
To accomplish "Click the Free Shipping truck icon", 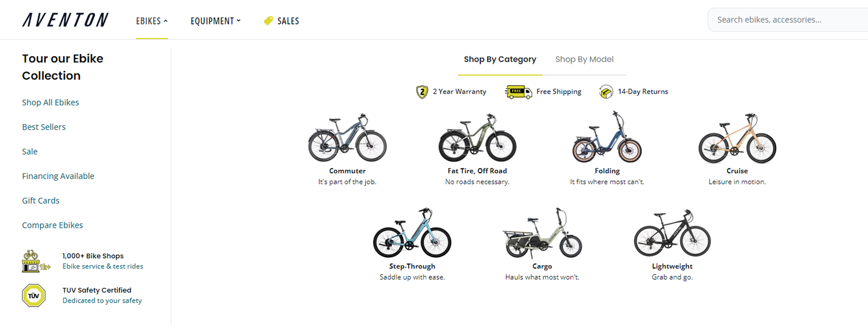I will point(518,92).
